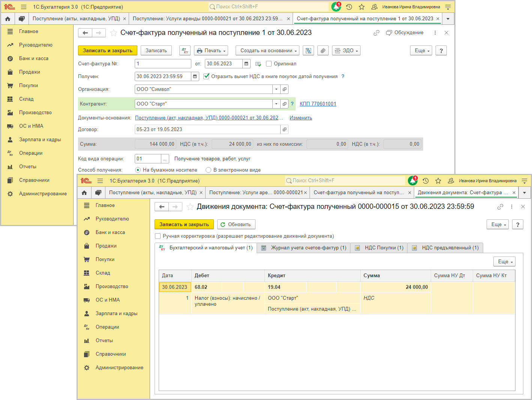Click Обновить button in movements form
Viewport: 532px width, 400px height.
tap(236, 224)
